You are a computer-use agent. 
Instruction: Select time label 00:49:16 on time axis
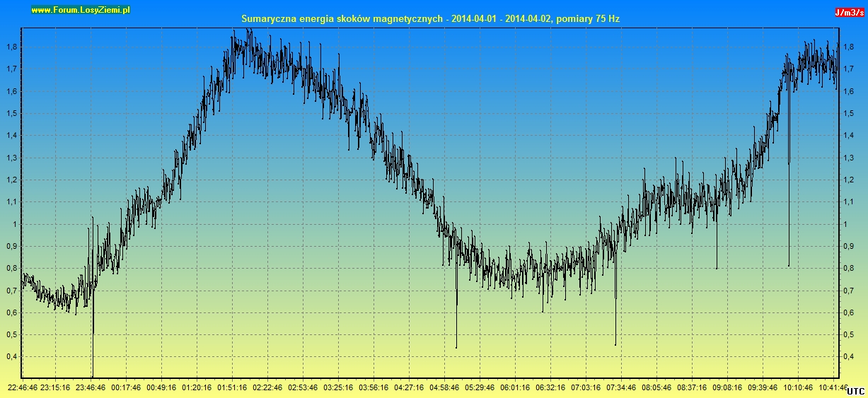click(161, 387)
